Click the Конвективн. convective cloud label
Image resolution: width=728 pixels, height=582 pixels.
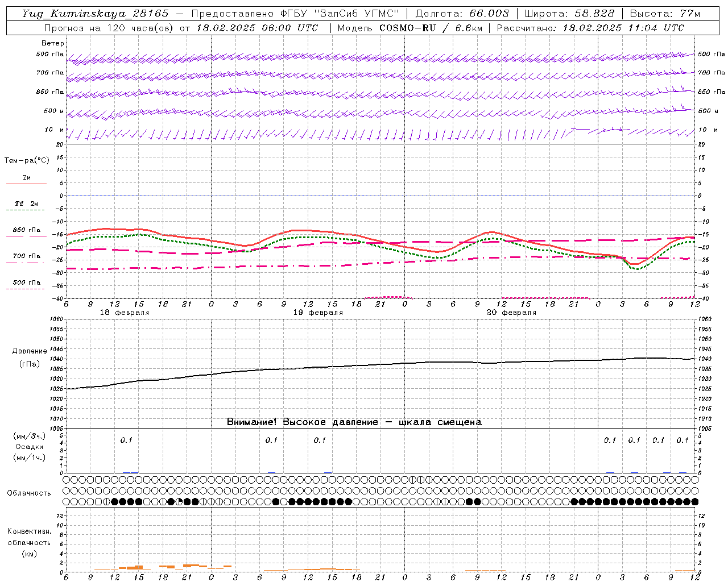click(29, 531)
